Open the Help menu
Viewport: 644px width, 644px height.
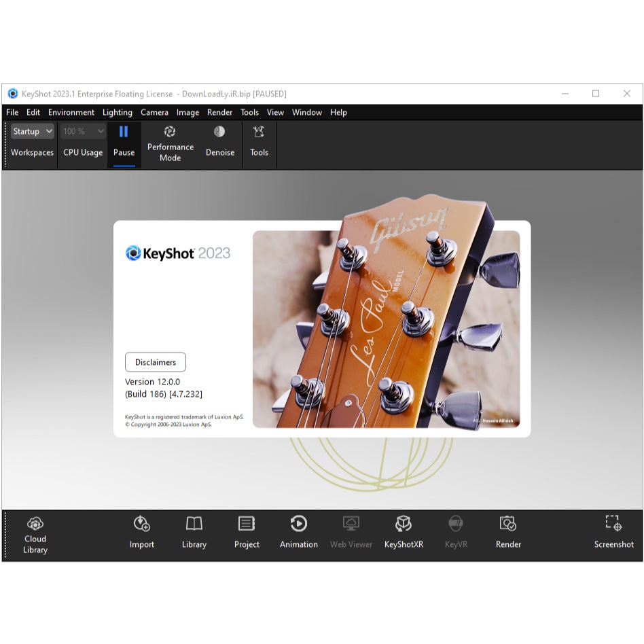(x=338, y=113)
